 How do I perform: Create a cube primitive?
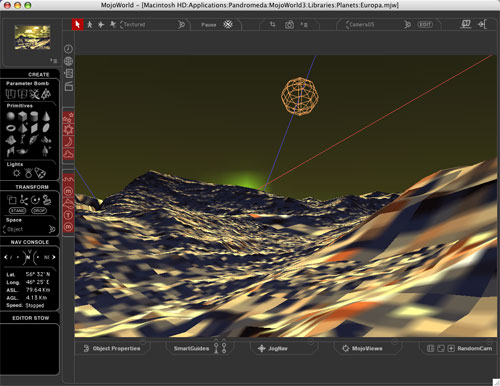click(22, 116)
